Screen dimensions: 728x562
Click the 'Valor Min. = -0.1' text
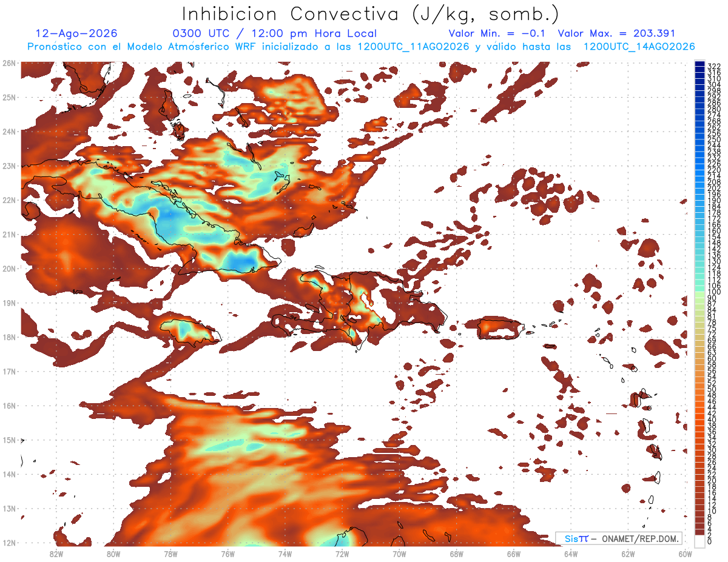(497, 33)
